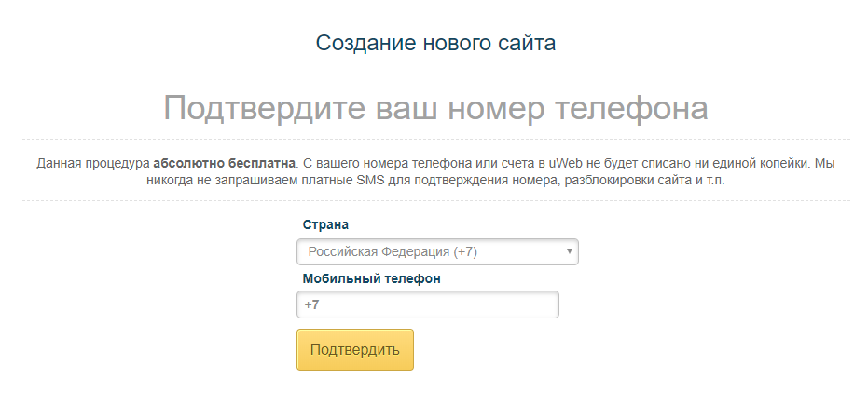Focus the Мобильный телефон input field
This screenshot has width=868, height=406.
pyautogui.click(x=438, y=304)
